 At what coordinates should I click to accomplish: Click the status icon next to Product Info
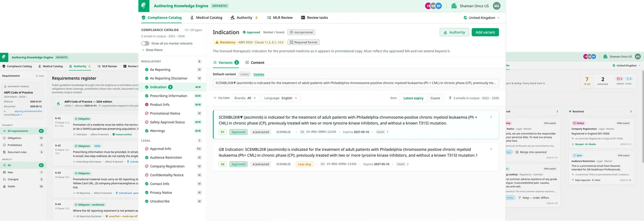(147, 105)
